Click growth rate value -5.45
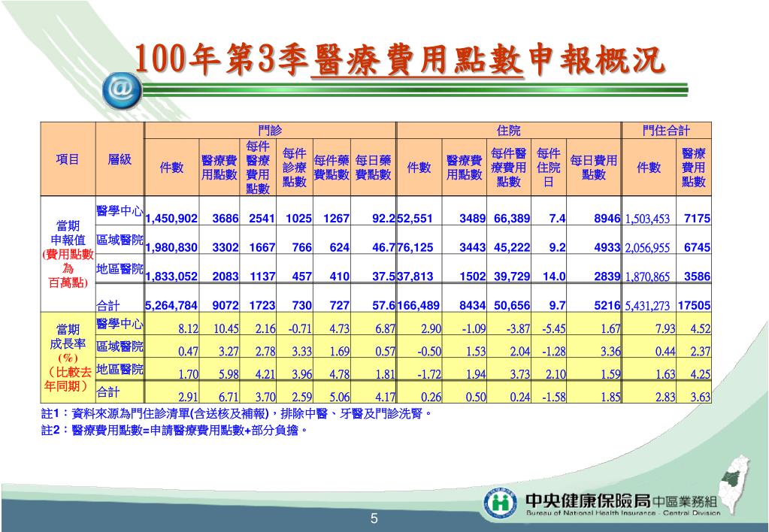Viewport: 769px width, 532px height. [554, 328]
